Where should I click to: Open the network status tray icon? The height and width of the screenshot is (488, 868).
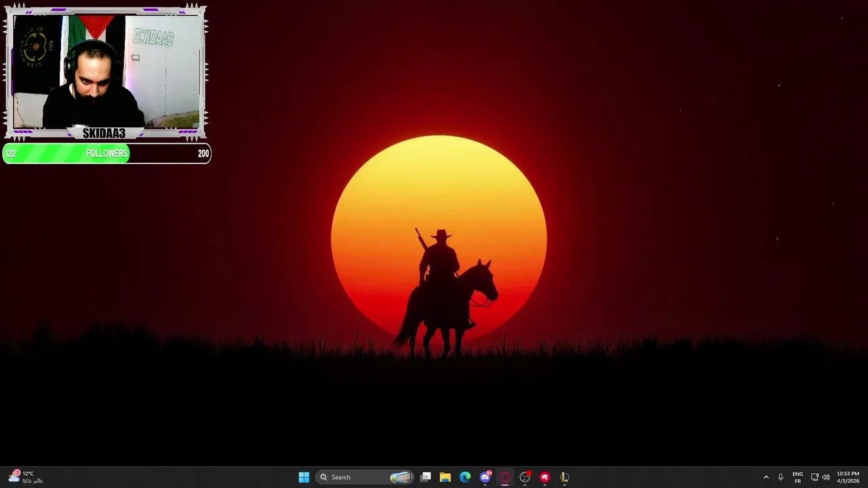pos(814,477)
